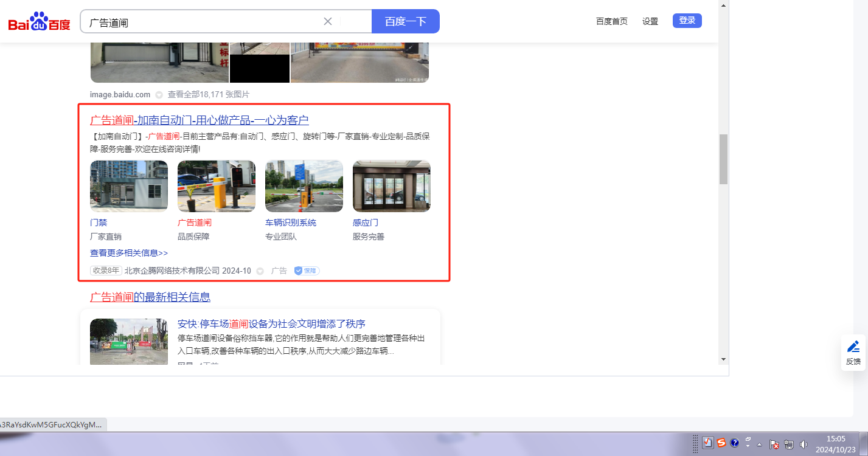This screenshot has width=868, height=456.
Task: Click the 门禁 guard booth thumbnail
Action: coord(129,186)
